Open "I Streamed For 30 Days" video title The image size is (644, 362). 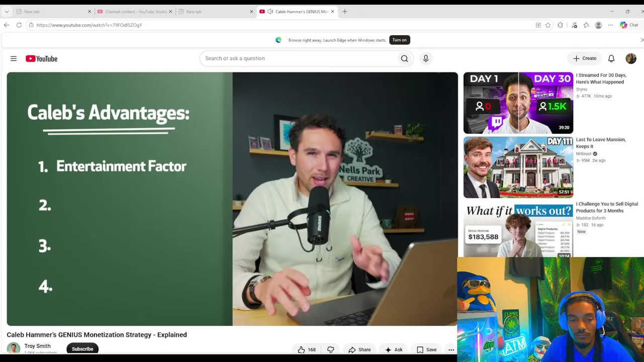(601, 78)
